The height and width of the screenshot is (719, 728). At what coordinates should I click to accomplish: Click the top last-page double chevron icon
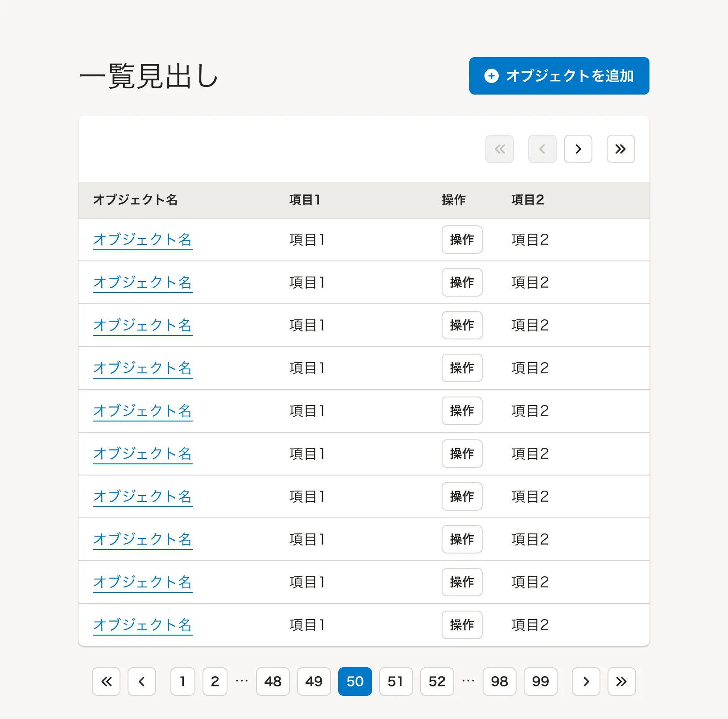[620, 149]
